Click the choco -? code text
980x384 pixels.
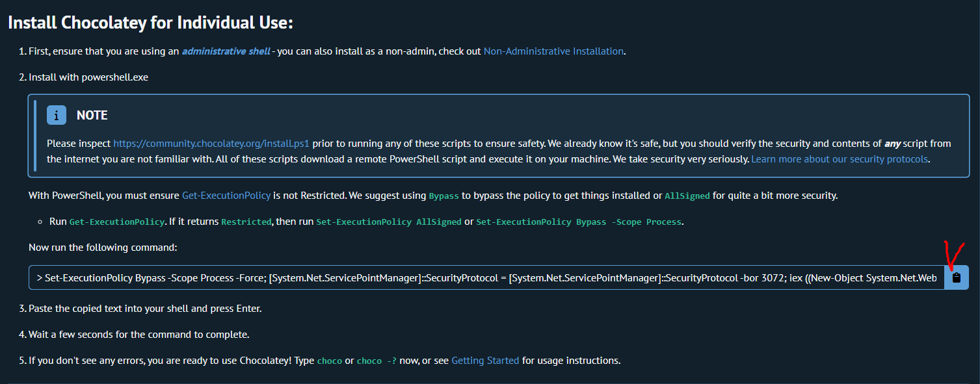377,361
